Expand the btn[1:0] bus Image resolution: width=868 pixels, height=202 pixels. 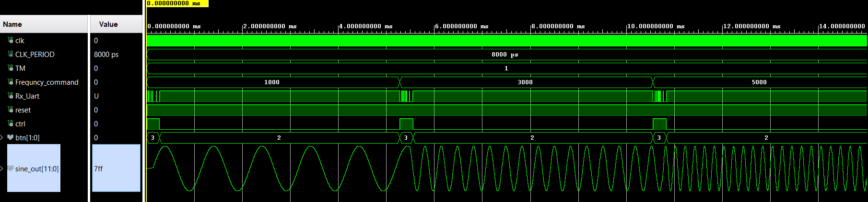(2, 137)
